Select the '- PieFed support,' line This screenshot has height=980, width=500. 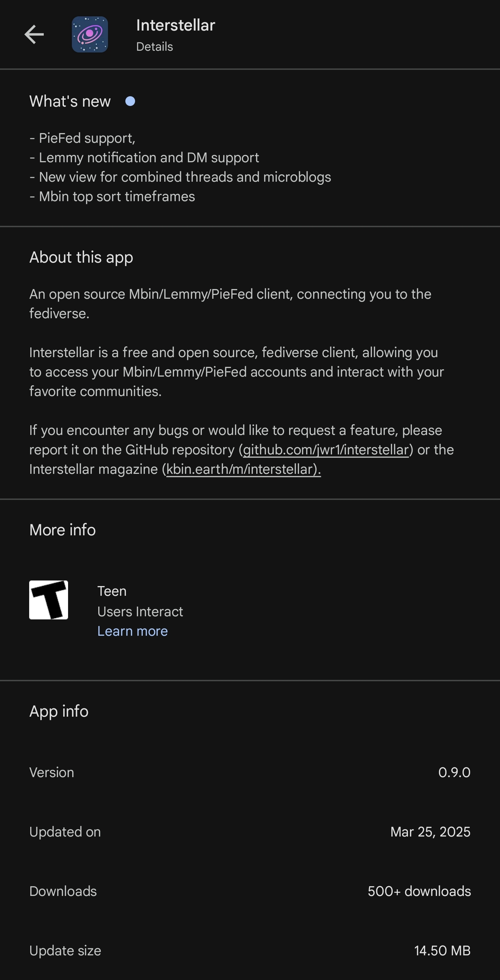pos(83,138)
